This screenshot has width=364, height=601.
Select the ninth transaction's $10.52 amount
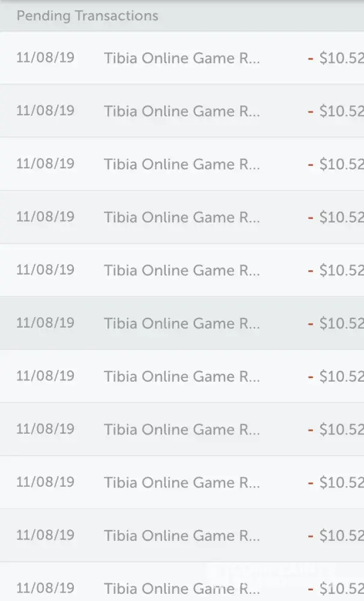tap(341, 482)
